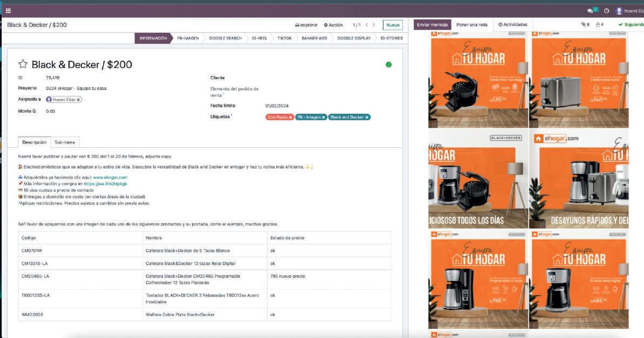Click table cell WM0200B
The image size is (644, 338).
pos(81,315)
